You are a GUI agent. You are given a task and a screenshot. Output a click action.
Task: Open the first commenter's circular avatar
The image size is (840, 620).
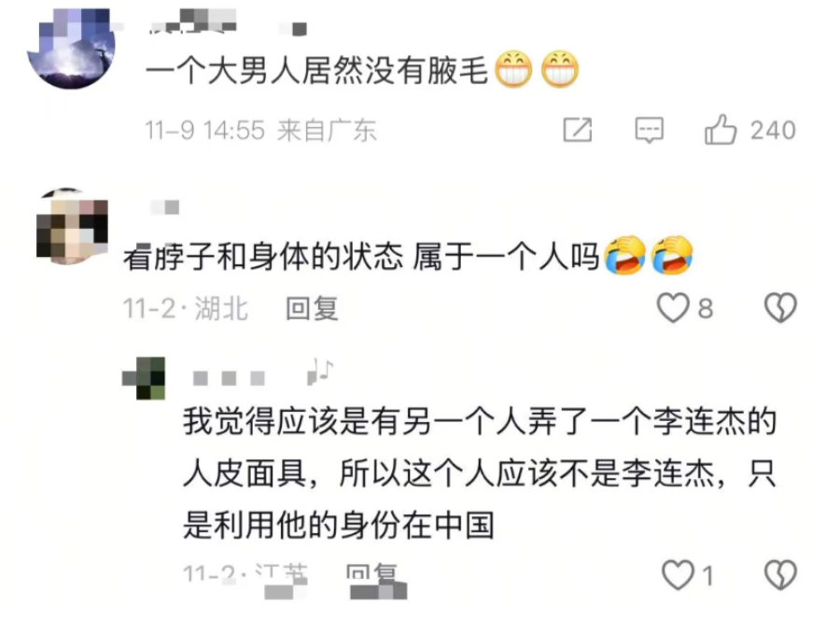tap(71, 49)
